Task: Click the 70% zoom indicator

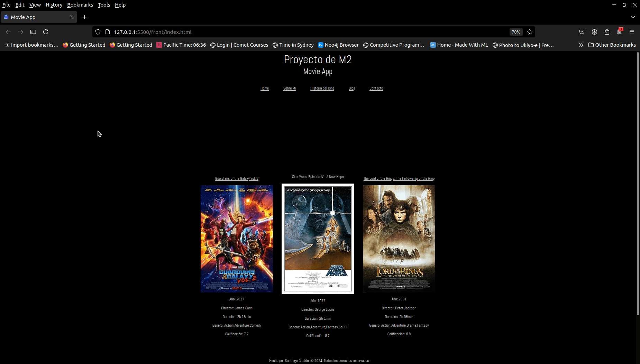Action: pos(516,32)
